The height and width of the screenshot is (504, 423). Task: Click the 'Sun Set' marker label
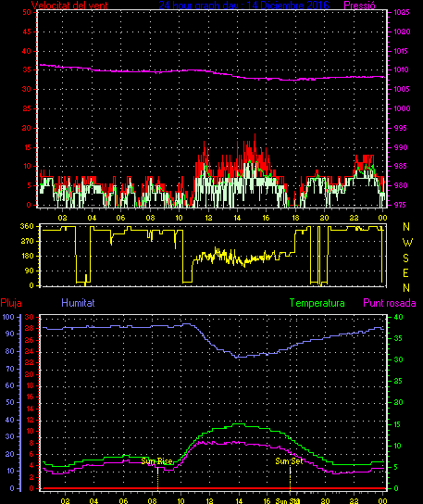tap(289, 461)
